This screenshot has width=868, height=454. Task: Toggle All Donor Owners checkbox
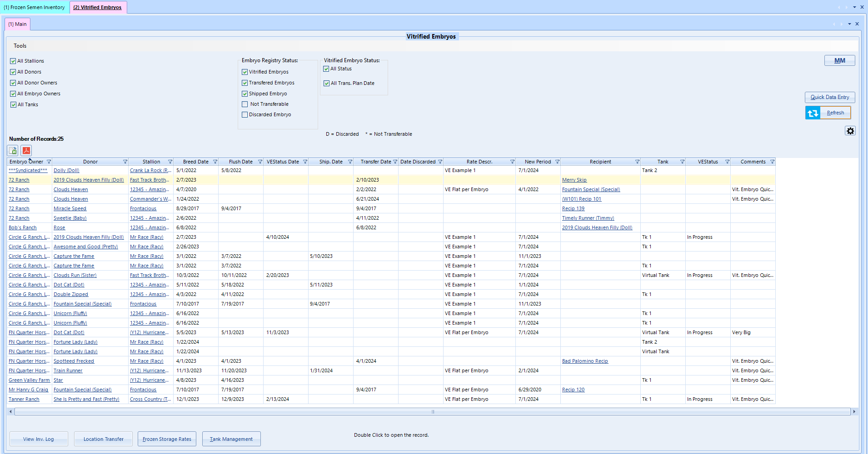[13, 83]
